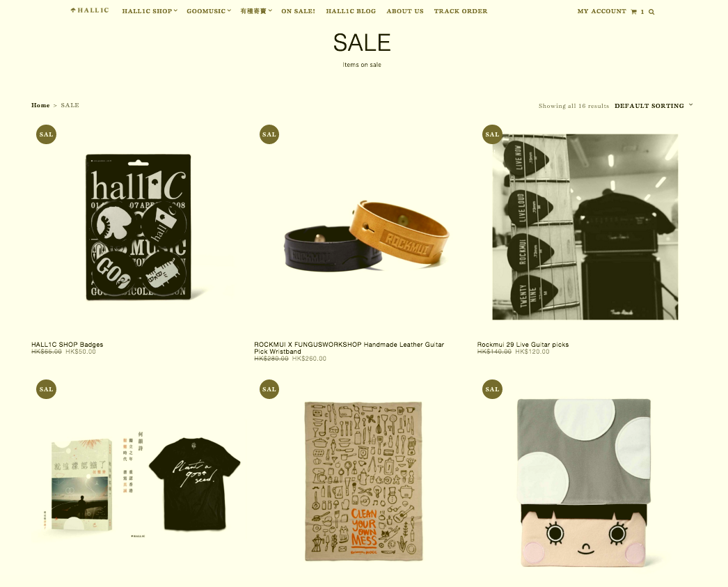Open MY ACCOUNT link

[x=602, y=11]
